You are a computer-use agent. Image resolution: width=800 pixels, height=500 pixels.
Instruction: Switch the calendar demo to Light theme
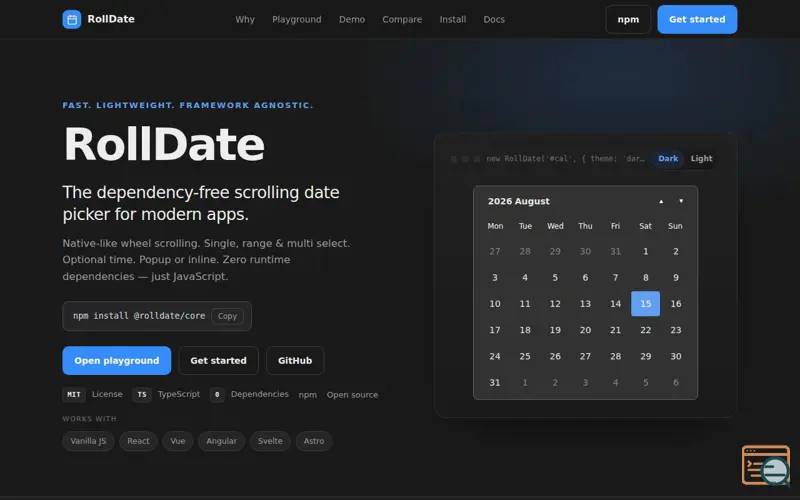point(701,159)
